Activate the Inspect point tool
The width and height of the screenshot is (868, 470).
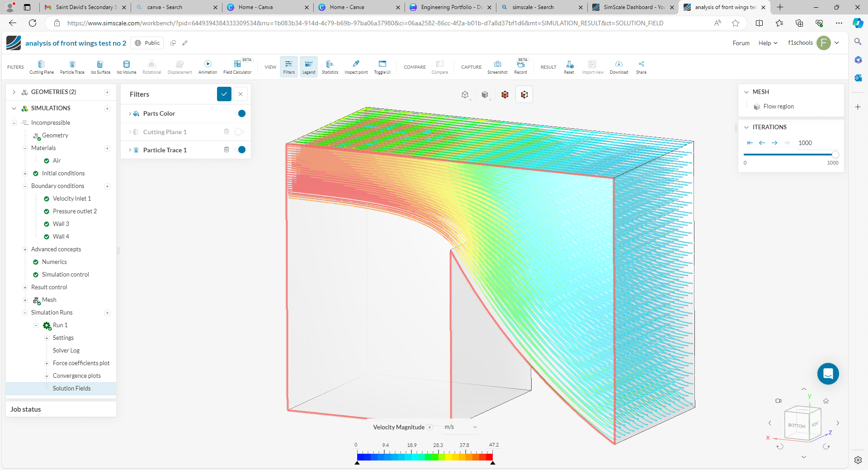pyautogui.click(x=356, y=67)
